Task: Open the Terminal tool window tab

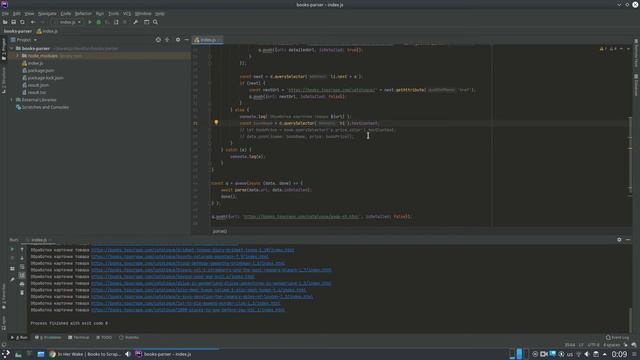Action: tap(79, 338)
